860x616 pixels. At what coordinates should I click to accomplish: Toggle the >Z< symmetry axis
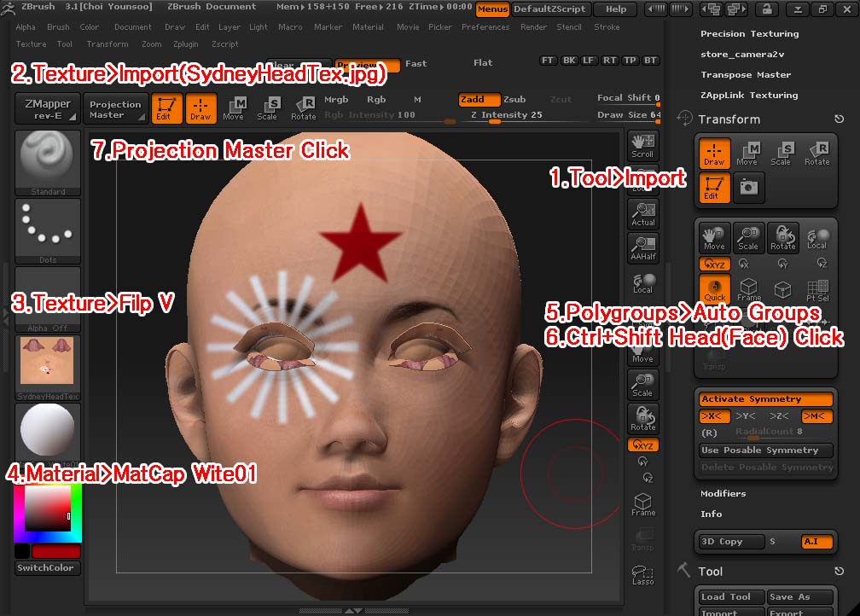(x=780, y=416)
